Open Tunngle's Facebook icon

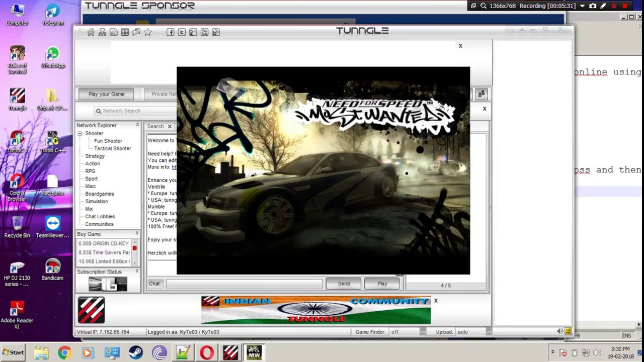coord(171,32)
